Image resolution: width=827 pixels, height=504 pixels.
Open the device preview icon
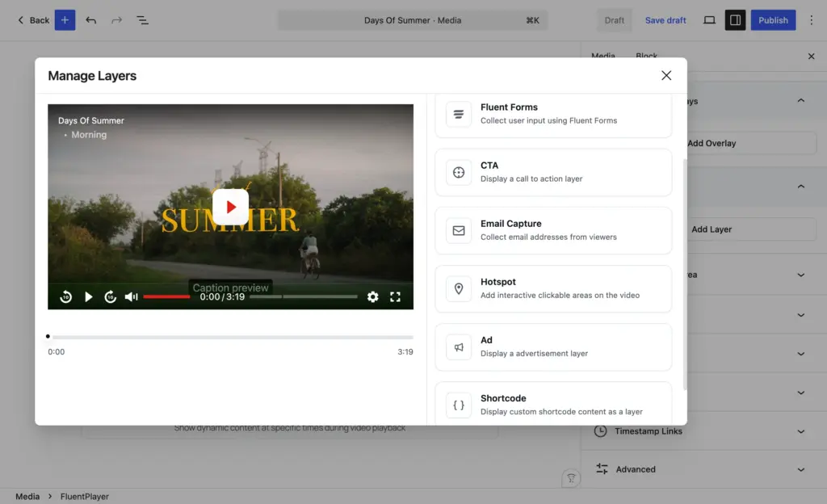709,20
